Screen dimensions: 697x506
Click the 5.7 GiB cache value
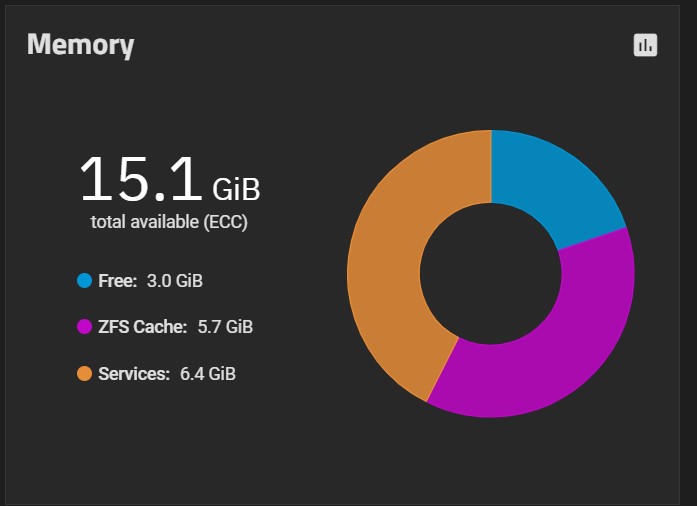(225, 327)
